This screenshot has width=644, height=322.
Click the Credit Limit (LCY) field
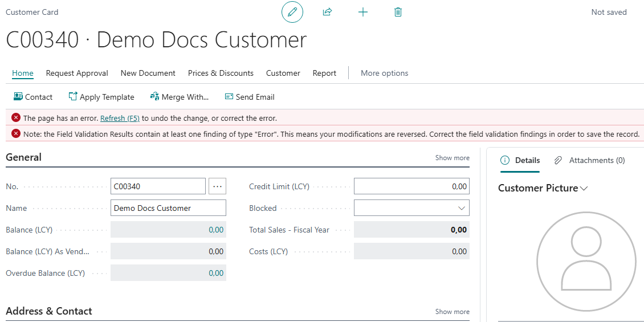click(x=411, y=186)
